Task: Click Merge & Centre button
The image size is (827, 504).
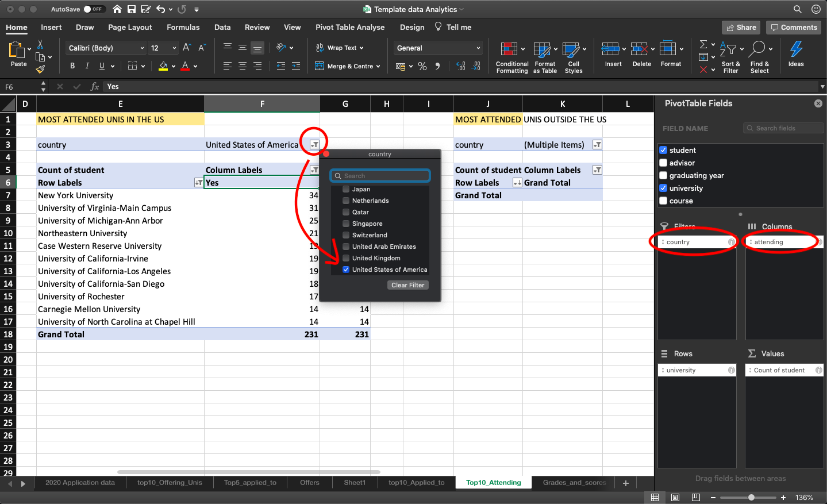Action: click(348, 66)
